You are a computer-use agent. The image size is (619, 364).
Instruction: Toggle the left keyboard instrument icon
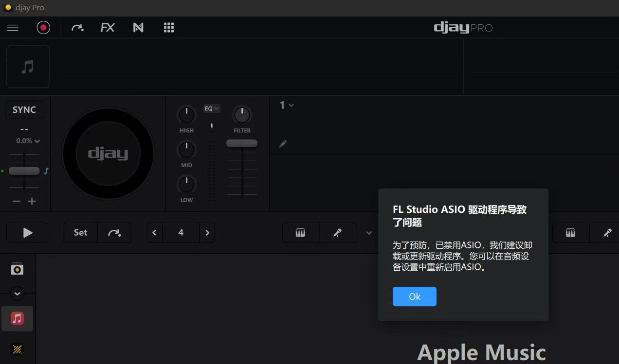(x=300, y=233)
